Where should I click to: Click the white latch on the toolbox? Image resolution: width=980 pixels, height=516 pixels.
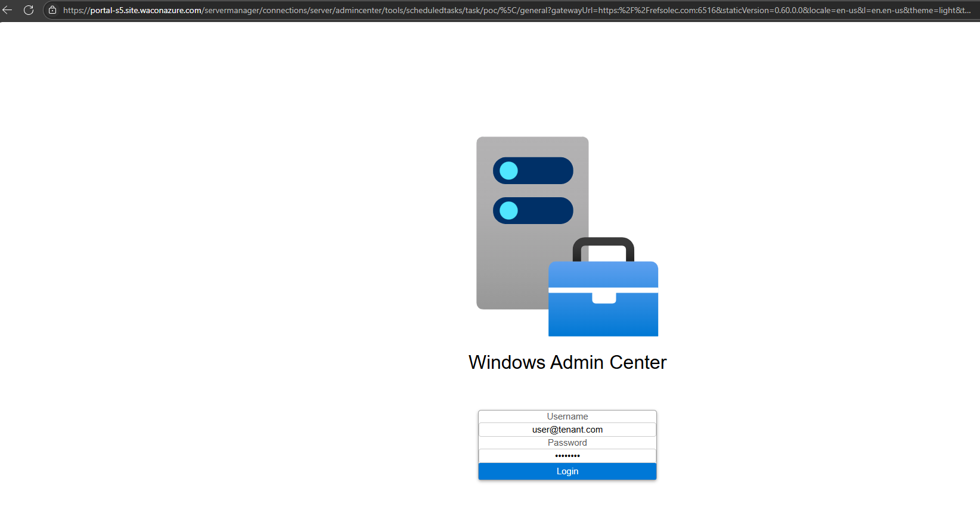[x=603, y=298]
